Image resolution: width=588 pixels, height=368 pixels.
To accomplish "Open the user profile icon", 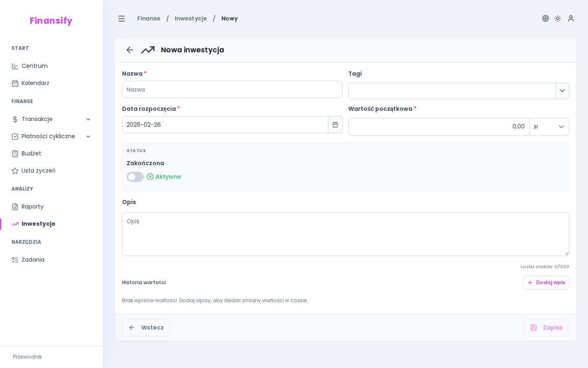I will [x=571, y=18].
